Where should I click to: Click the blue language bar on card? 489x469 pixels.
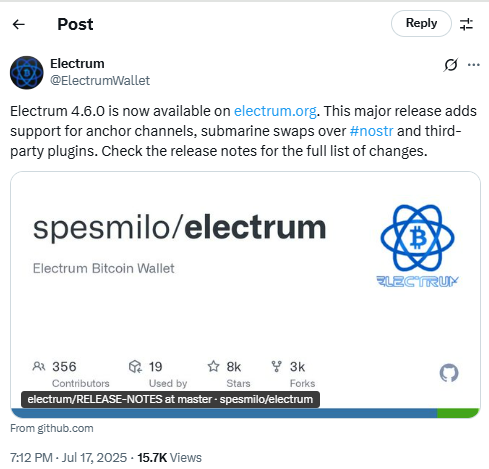224,413
